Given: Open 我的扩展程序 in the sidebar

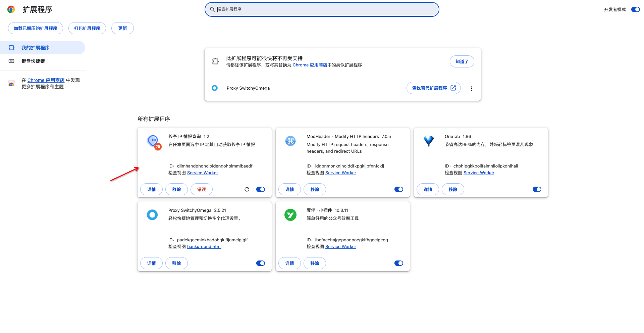Looking at the screenshot, I should (x=36, y=48).
